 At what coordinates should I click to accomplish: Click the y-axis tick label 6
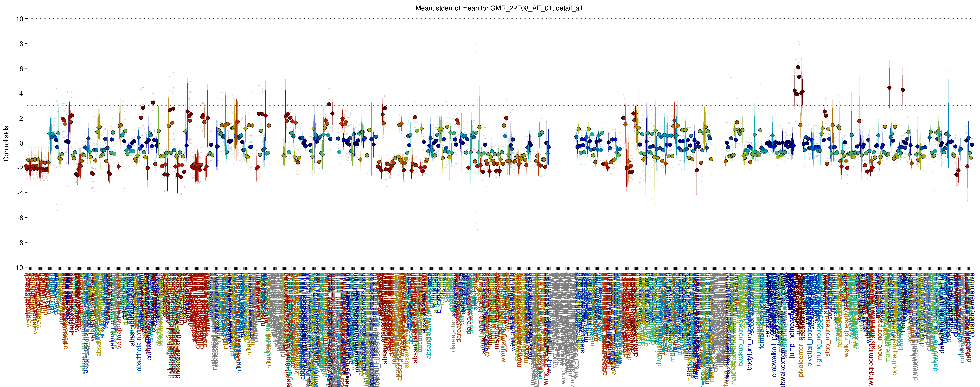coord(21,68)
